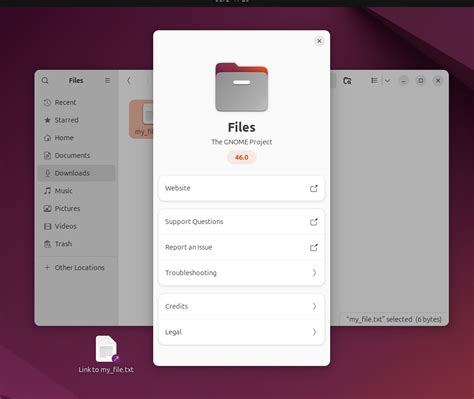The height and width of the screenshot is (399, 474).
Task: Click the chevron next to Credits
Action: tap(314, 306)
